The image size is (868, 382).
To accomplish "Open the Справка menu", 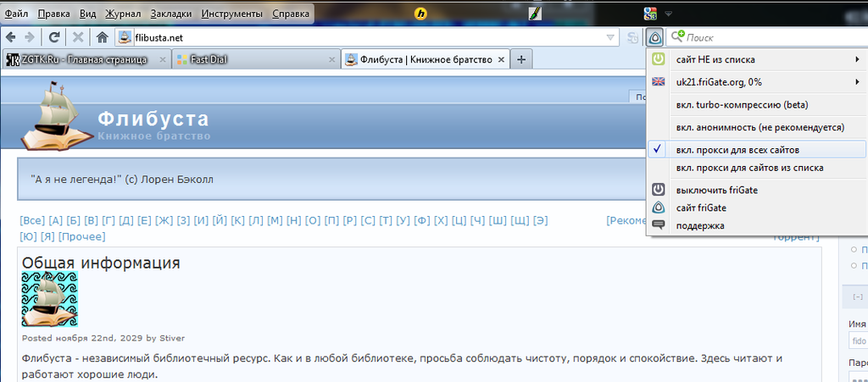I will [291, 14].
